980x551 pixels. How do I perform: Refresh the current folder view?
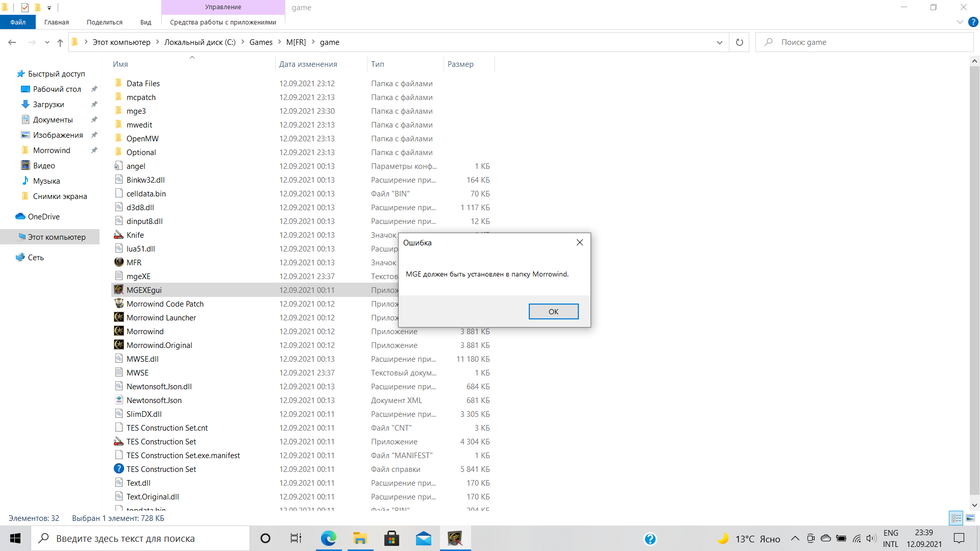pos(739,42)
